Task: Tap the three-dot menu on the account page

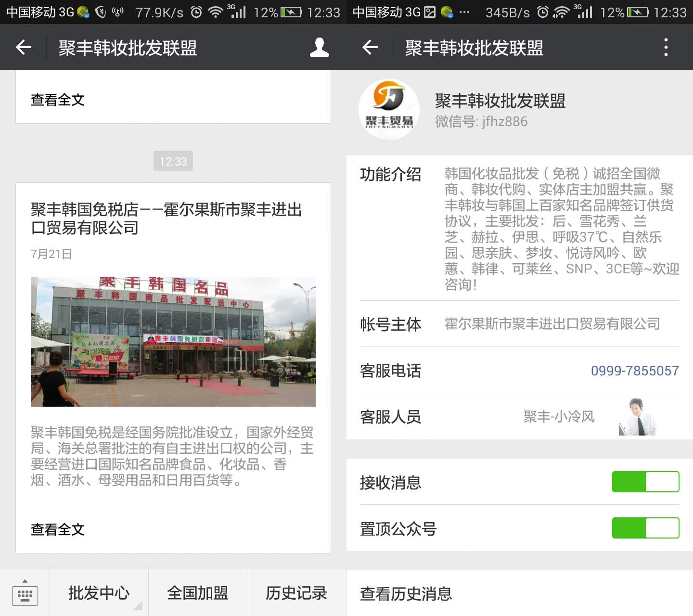Action: click(x=667, y=47)
